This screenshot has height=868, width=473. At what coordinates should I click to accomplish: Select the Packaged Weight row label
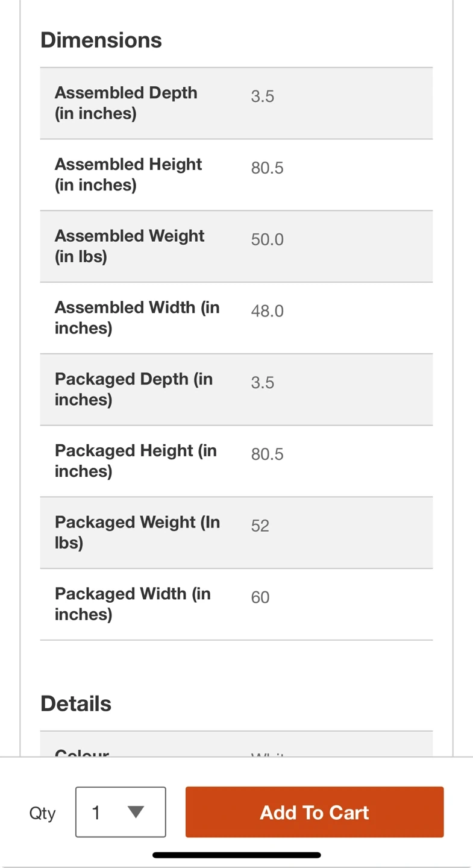(x=137, y=532)
